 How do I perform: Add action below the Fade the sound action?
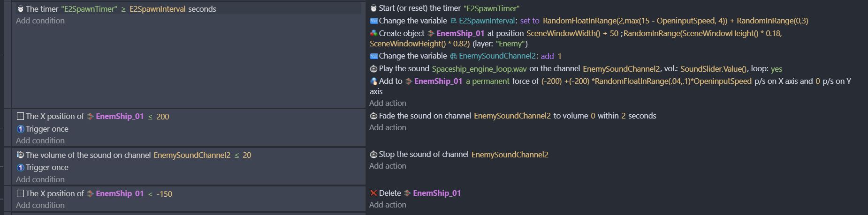[388, 127]
